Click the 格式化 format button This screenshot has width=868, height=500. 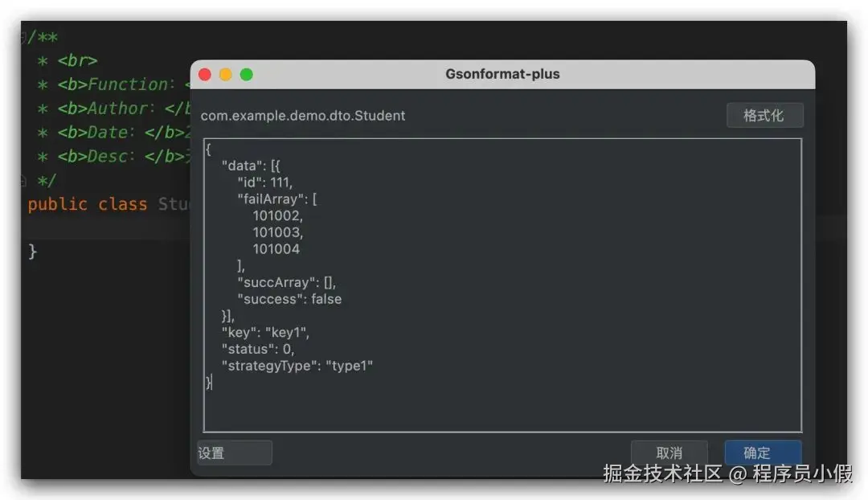tap(764, 115)
